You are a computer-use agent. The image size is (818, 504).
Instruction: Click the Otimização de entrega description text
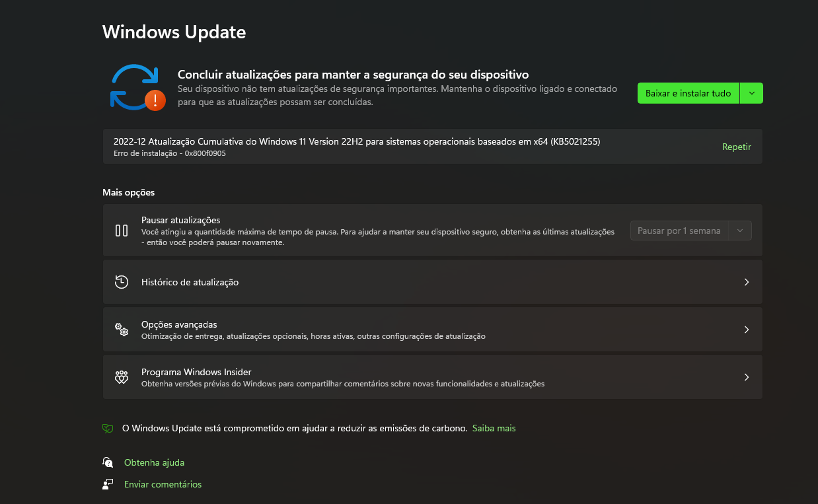(313, 336)
